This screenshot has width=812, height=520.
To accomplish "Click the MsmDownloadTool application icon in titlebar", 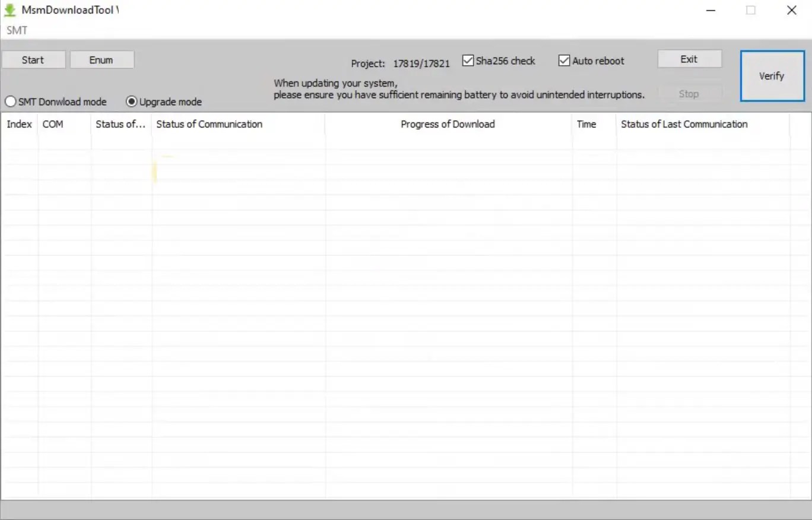I will [9, 9].
